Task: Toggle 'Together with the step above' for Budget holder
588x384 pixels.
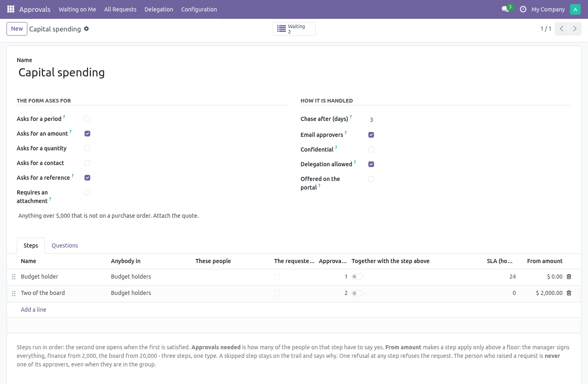Action: 357,277
